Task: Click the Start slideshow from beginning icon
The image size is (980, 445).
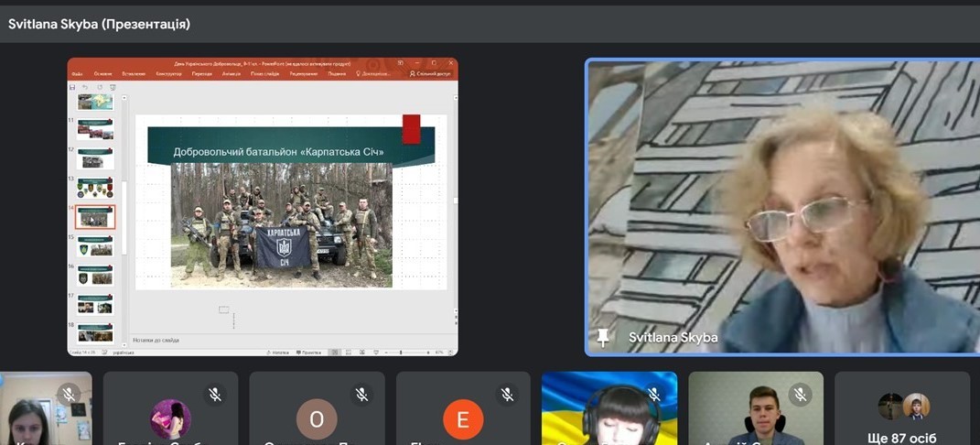Action: (x=113, y=88)
